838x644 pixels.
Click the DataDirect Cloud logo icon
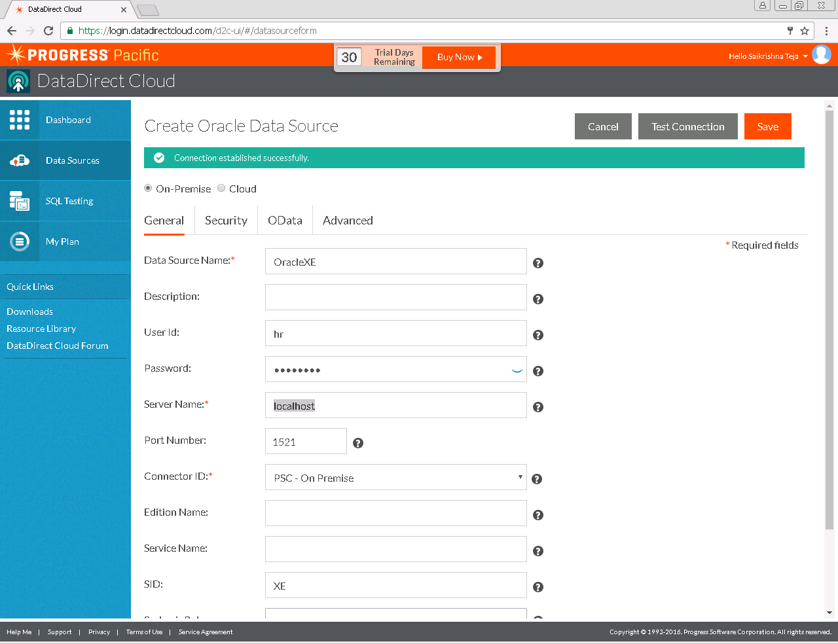click(x=18, y=81)
